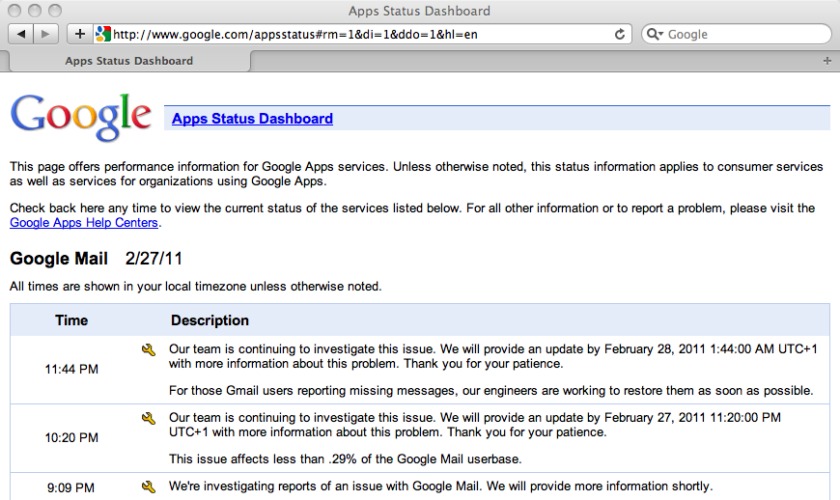
Task: Click the forward navigation arrow
Action: point(47,34)
